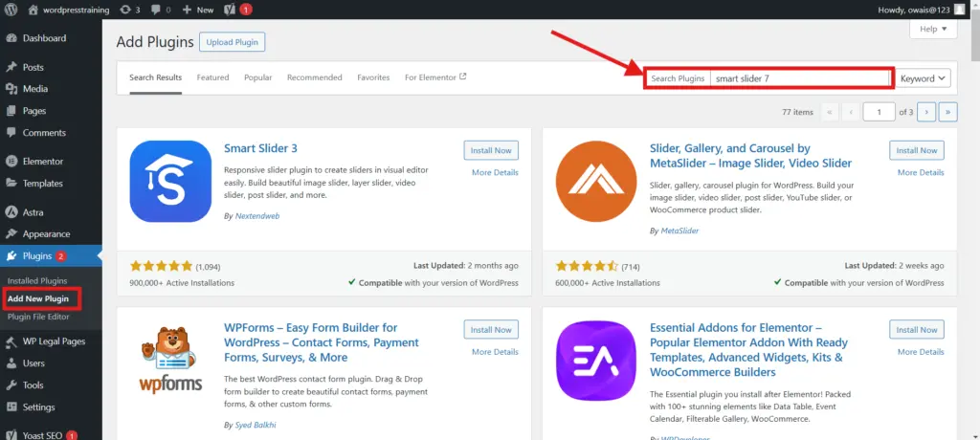This screenshot has height=440, width=980.
Task: Go to the next results page arrow
Action: (927, 112)
